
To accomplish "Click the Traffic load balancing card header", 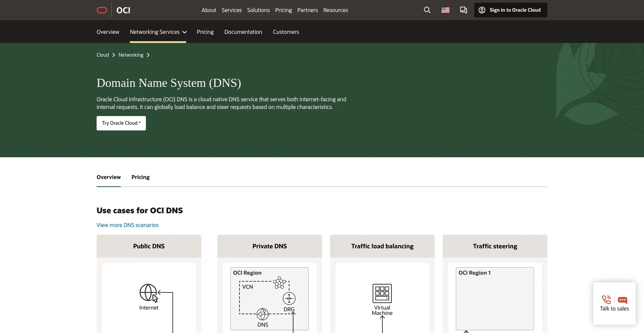I will [382, 246].
